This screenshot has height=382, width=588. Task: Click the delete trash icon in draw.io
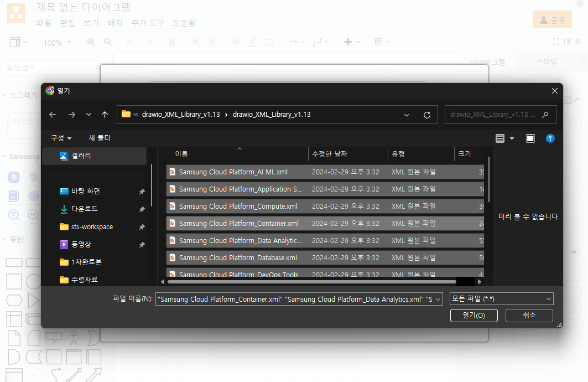[x=172, y=42]
